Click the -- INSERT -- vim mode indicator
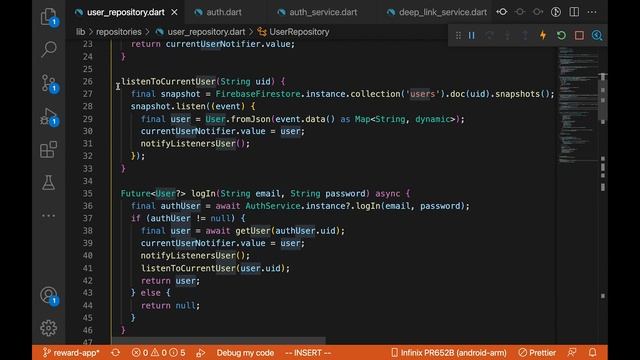 [308, 353]
